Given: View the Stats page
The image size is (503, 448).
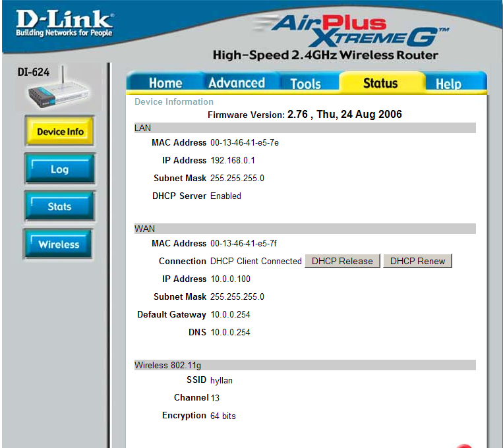Looking at the screenshot, I should (59, 206).
